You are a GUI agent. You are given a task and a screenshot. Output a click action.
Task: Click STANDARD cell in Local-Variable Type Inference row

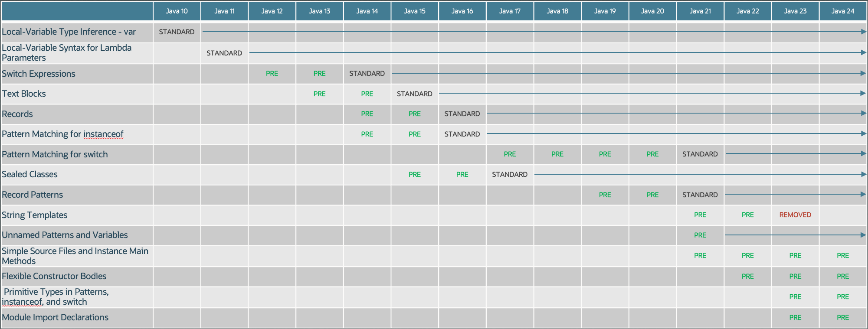click(x=177, y=32)
